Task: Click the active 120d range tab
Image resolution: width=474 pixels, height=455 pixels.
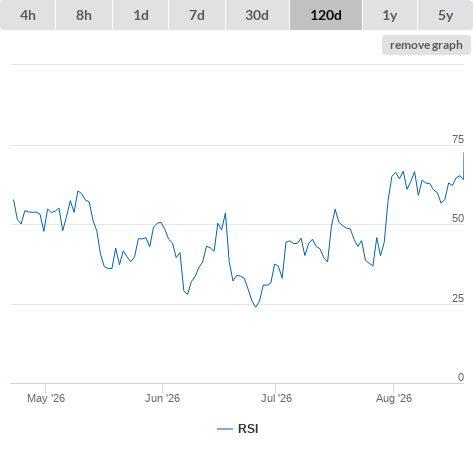Action: (x=326, y=15)
